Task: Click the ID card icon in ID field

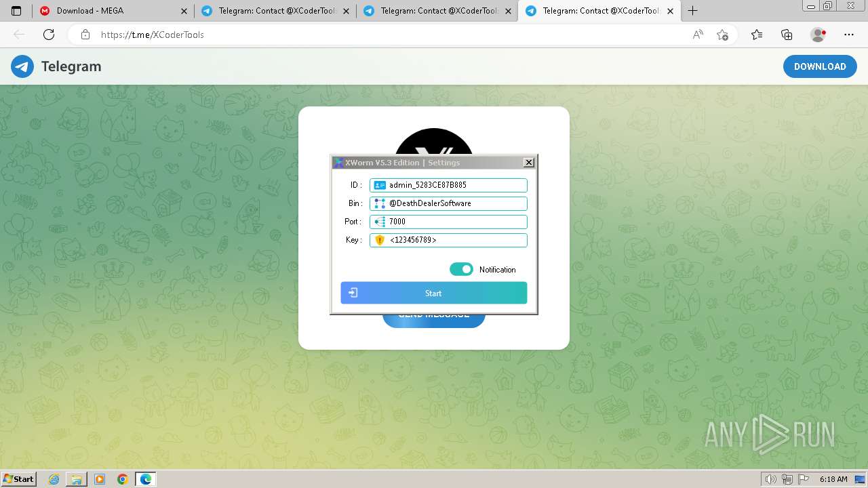Action: click(x=380, y=185)
